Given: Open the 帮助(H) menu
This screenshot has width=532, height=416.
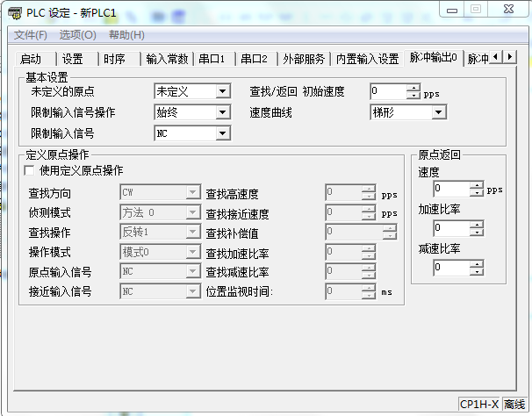Looking at the screenshot, I should (126, 34).
